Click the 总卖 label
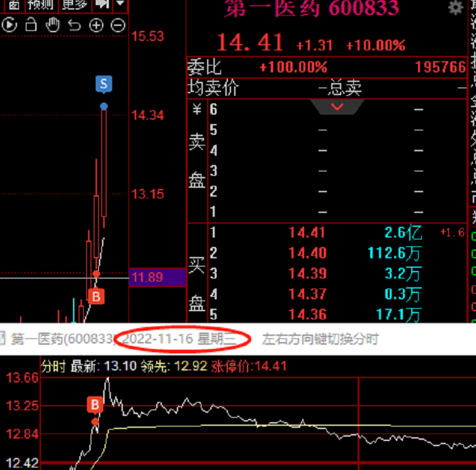476x470 pixels. tap(344, 88)
